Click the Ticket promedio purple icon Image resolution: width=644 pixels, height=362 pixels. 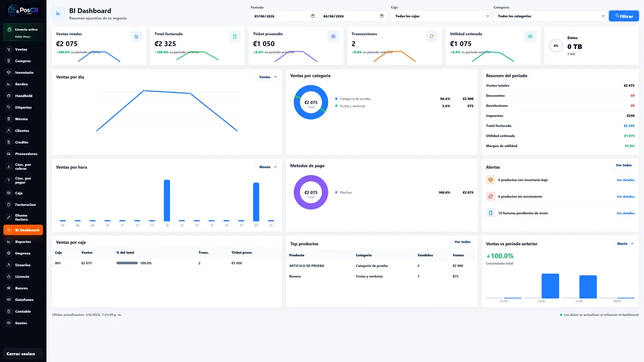click(x=333, y=36)
